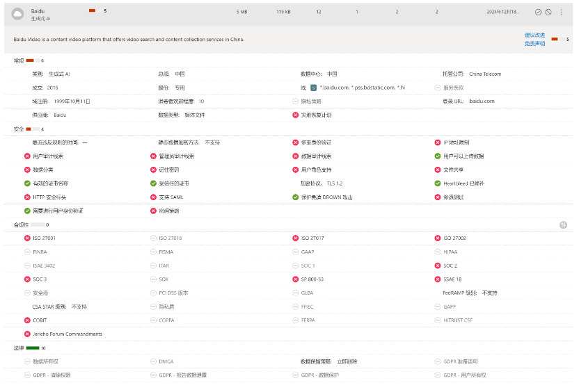Click the 常规 section score bar
This screenshot has width=579, height=392.
(33, 60)
